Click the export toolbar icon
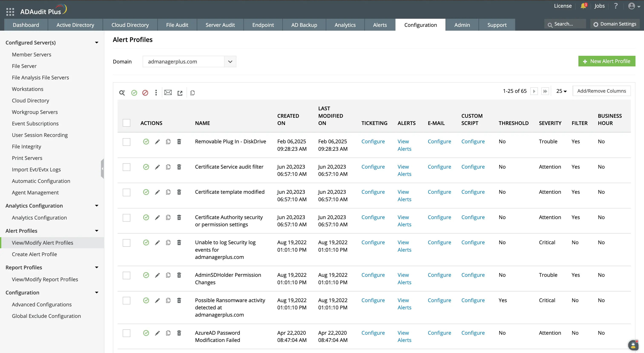The image size is (644, 353). pos(180,93)
